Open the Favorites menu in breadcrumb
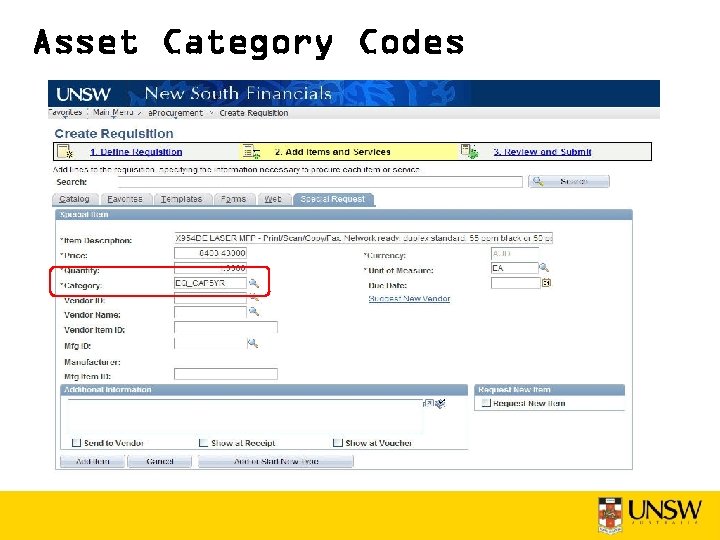 click(x=65, y=112)
